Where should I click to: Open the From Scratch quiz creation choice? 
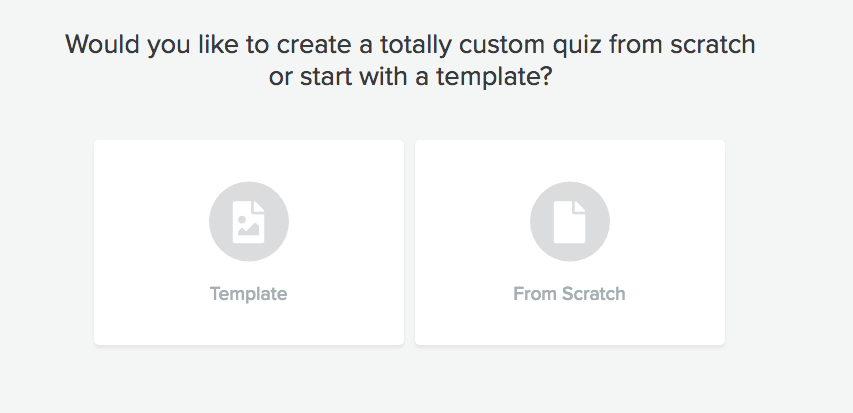[x=569, y=242]
